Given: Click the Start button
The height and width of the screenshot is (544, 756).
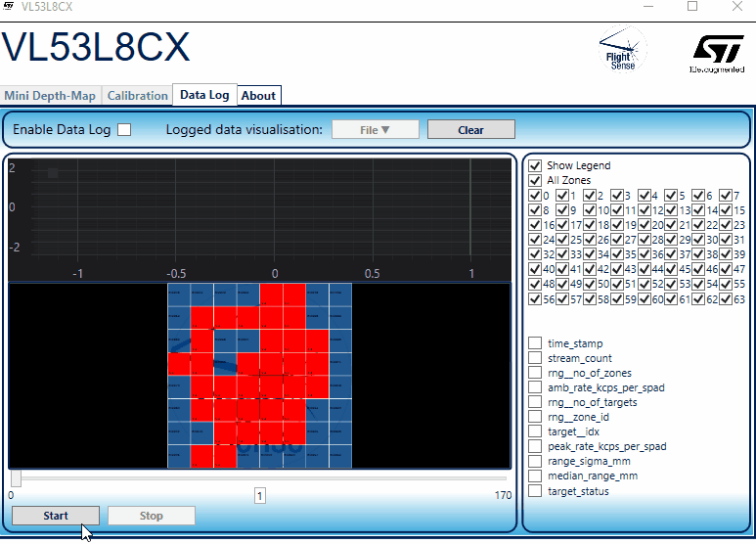Looking at the screenshot, I should point(56,516).
